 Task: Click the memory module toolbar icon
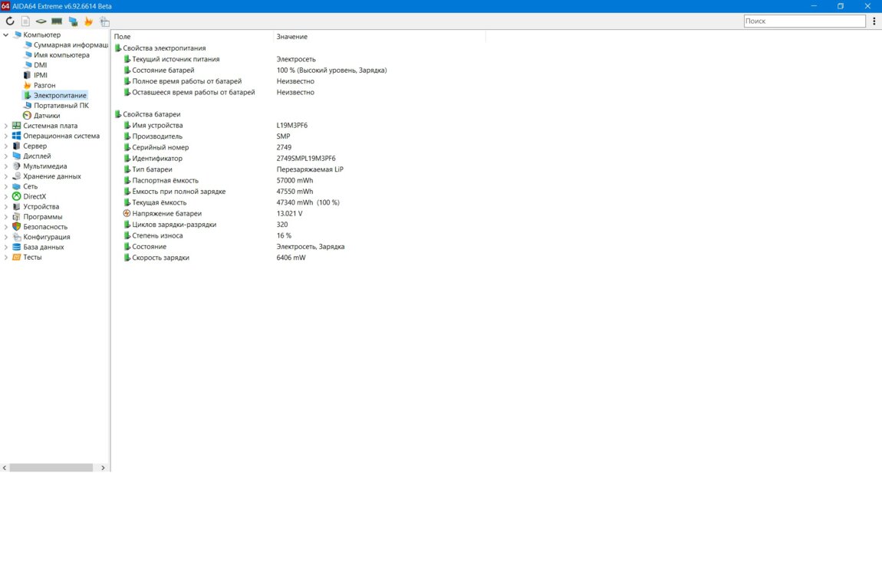57,21
